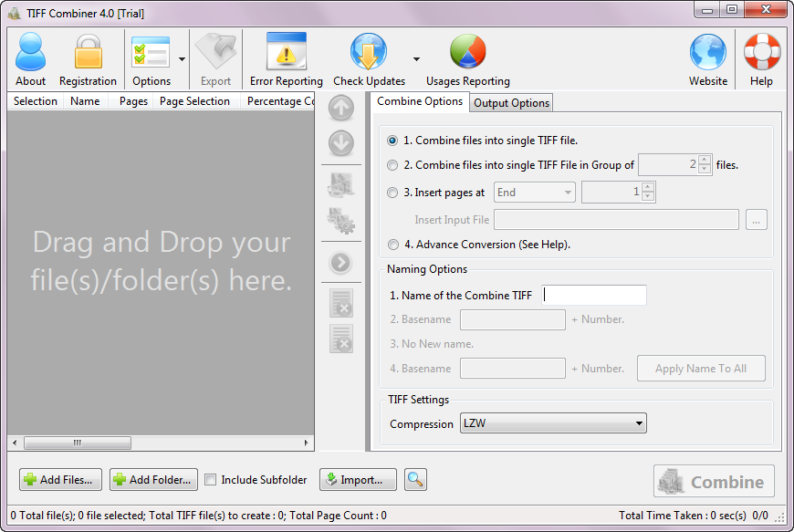This screenshot has height=532, width=794.
Task: Click the right chevron circle icon
Action: point(340,263)
